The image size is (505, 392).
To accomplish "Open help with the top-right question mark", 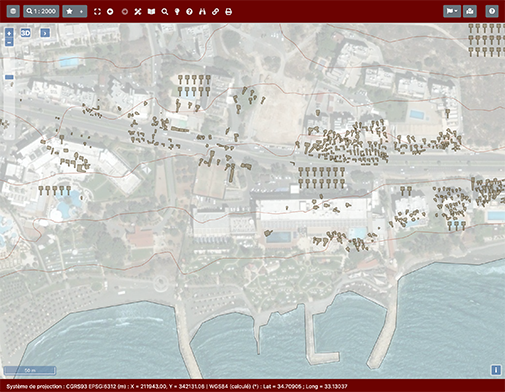I will pos(492,11).
